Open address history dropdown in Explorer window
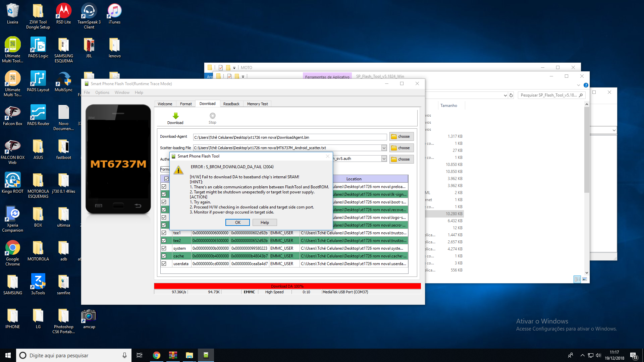Screen dimensions: 644x362 tap(505, 96)
